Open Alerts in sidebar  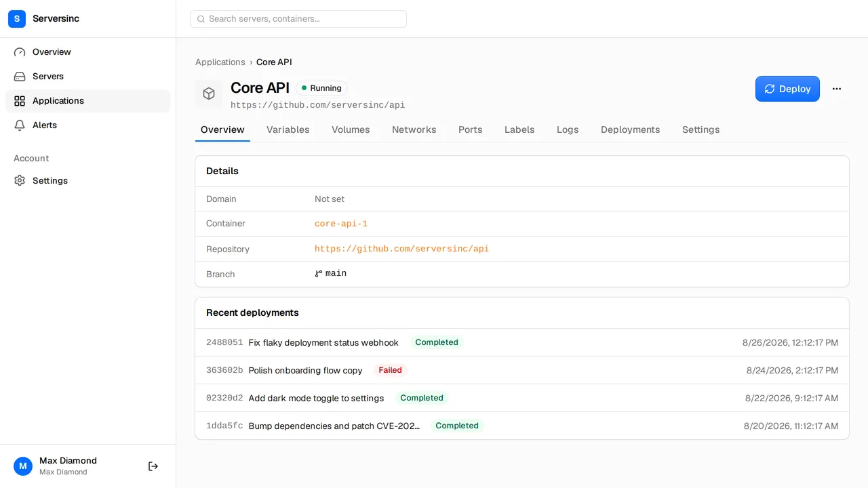[x=88, y=125]
